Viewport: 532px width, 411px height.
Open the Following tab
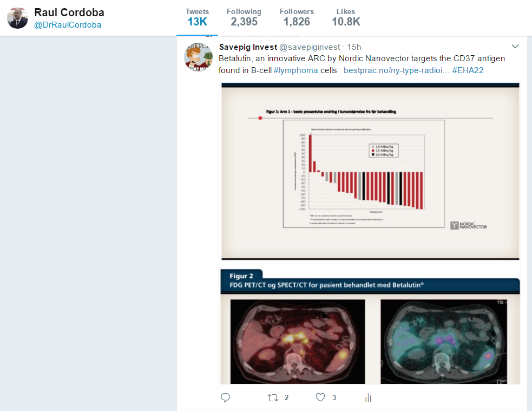(x=244, y=18)
